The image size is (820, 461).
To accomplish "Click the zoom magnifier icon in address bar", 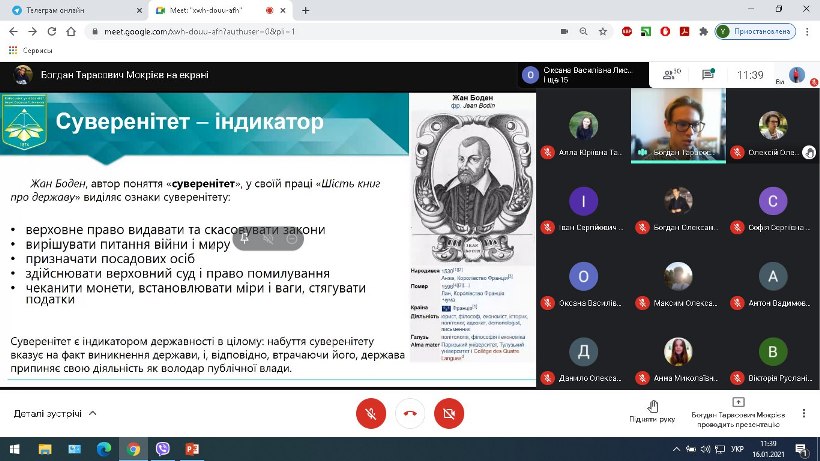I will tap(584, 31).
